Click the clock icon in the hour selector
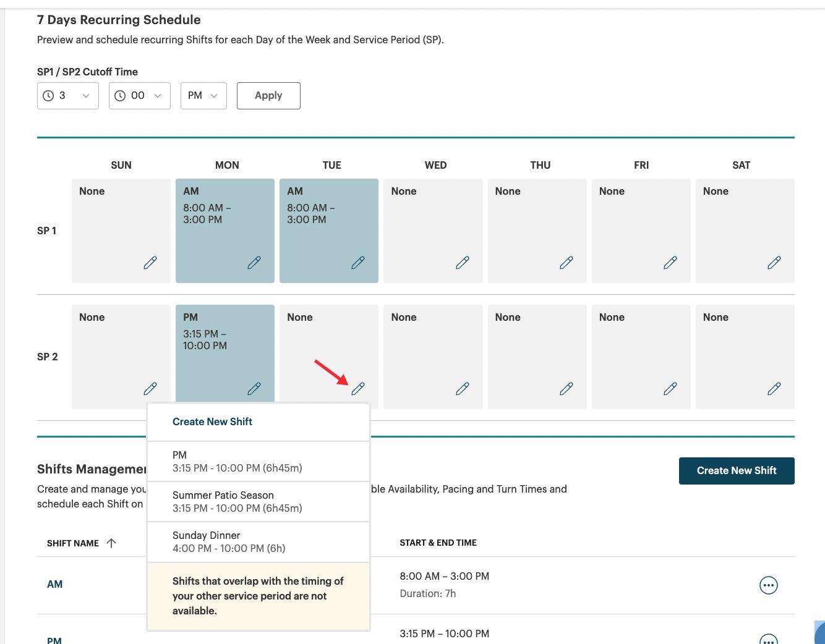 [48, 95]
